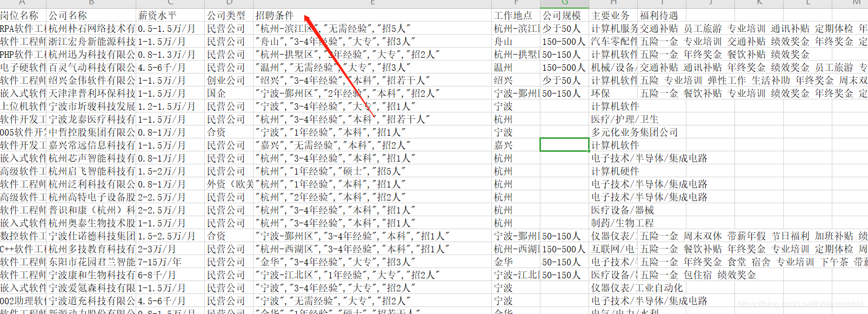This screenshot has height=314, width=868.
Task: Select company cell 杭州高特电子设备
Action: point(91,197)
